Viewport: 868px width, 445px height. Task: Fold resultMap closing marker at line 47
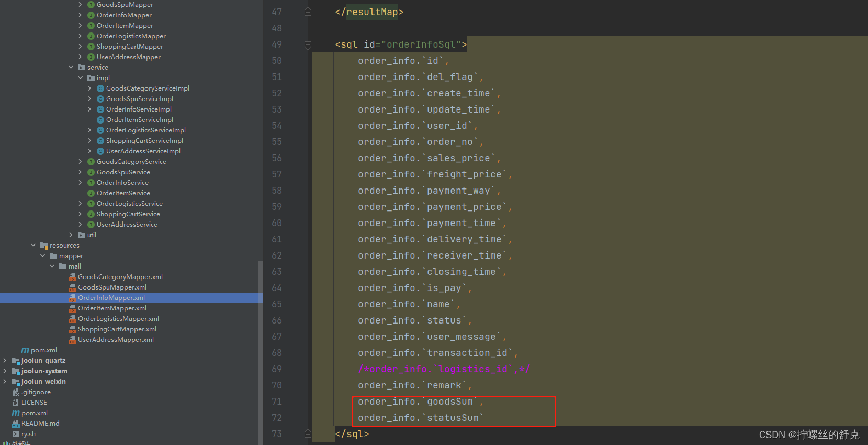(x=308, y=12)
